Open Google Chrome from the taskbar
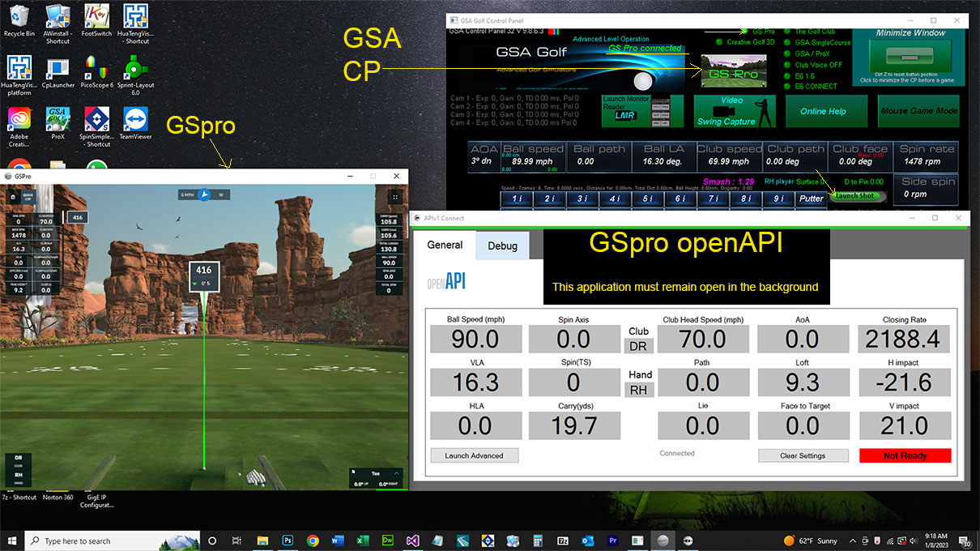The width and height of the screenshot is (980, 551). click(313, 540)
